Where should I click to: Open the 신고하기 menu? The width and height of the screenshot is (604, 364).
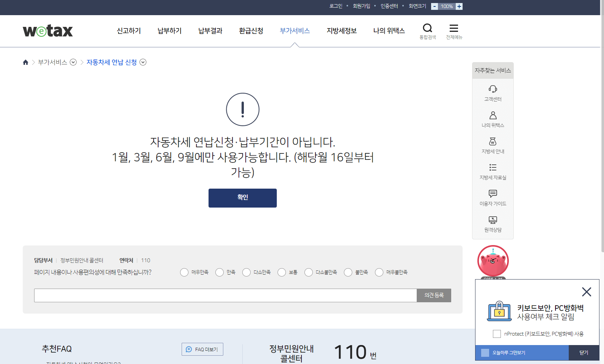click(x=129, y=31)
